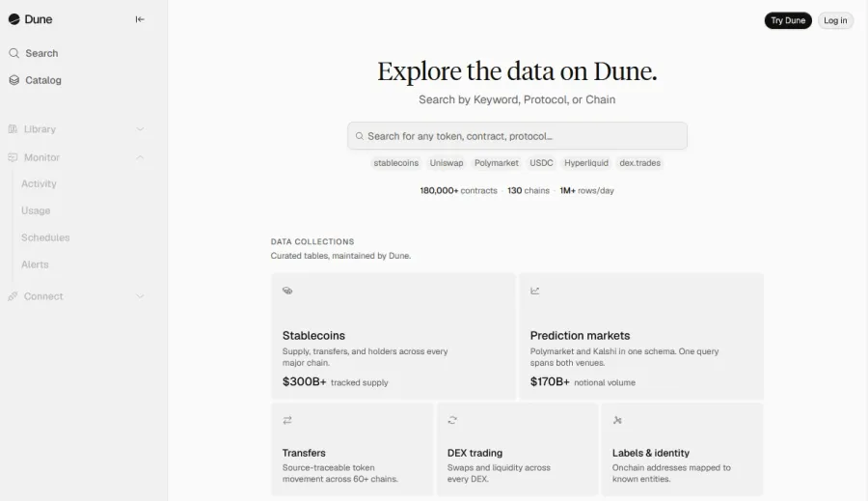
Task: Open the Transfers collection card title
Action: (304, 453)
